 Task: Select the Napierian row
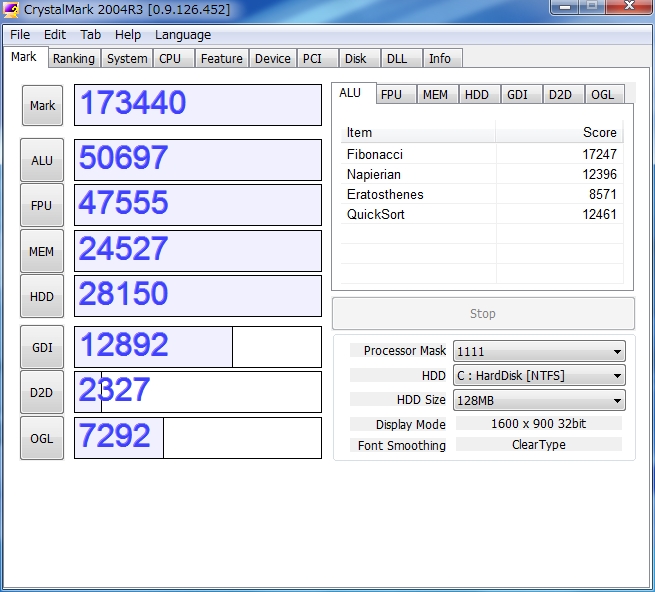(x=482, y=174)
